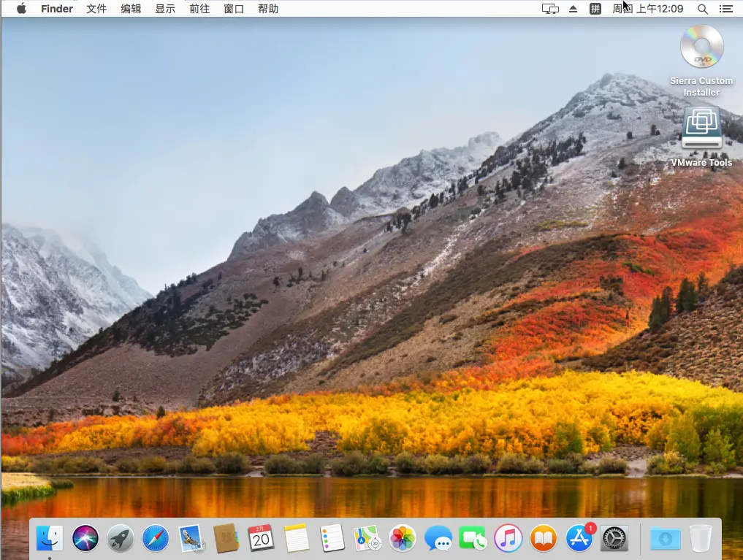This screenshot has width=743, height=560.
Task: Open Finder from the Dock
Action: (x=50, y=538)
